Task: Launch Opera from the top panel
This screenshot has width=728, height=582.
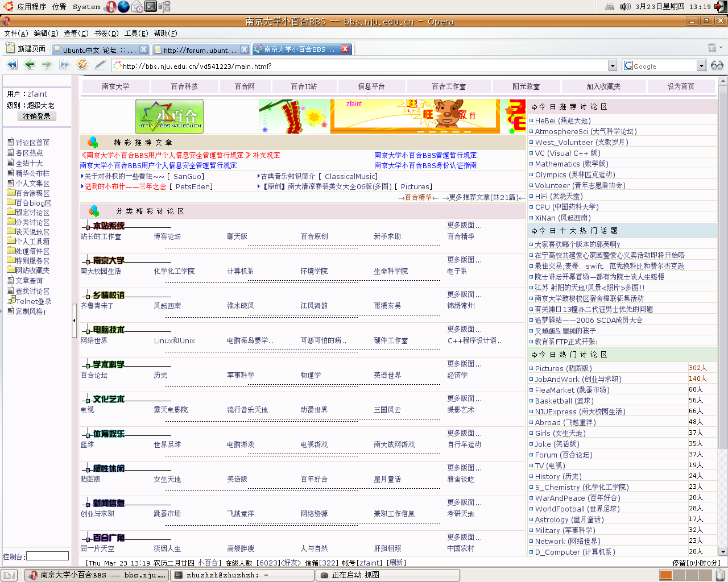Action: coord(111,7)
